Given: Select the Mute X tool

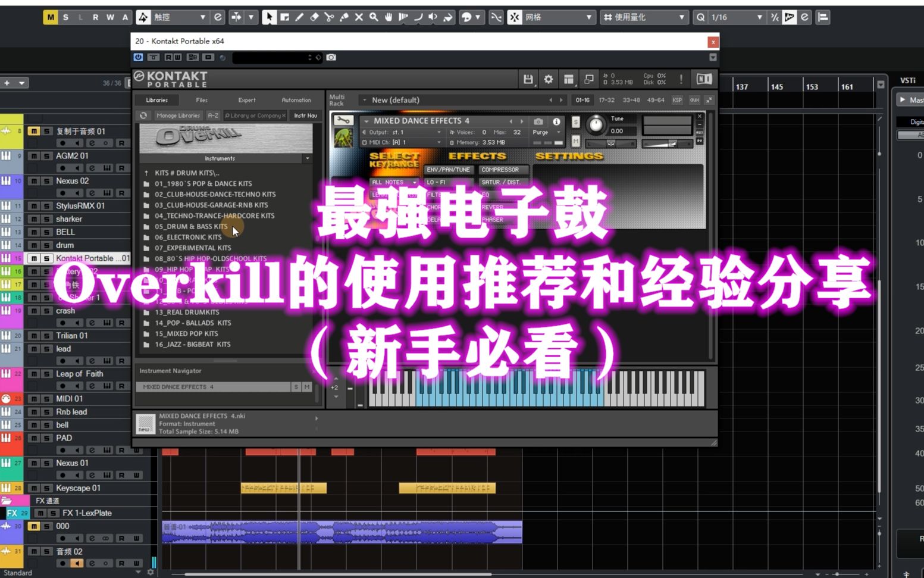Looking at the screenshot, I should [359, 17].
